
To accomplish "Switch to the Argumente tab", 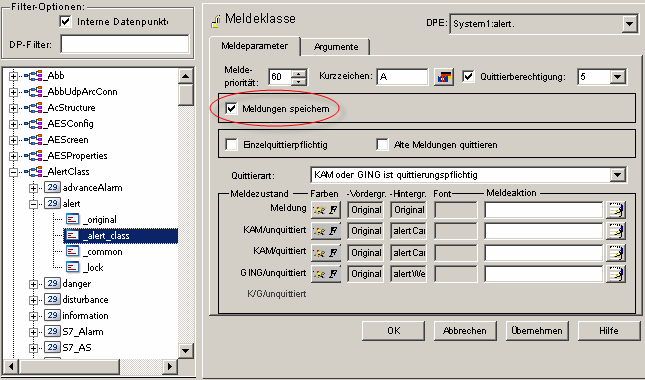I will (x=336, y=47).
